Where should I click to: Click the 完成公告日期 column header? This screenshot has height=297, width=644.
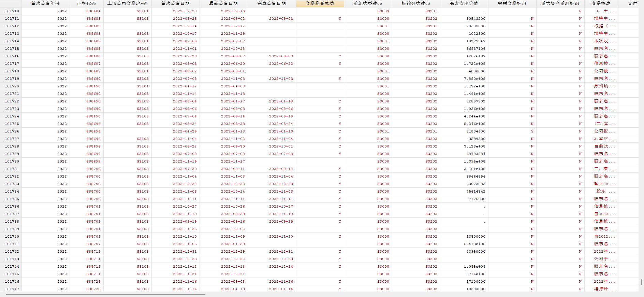tap(272, 3)
